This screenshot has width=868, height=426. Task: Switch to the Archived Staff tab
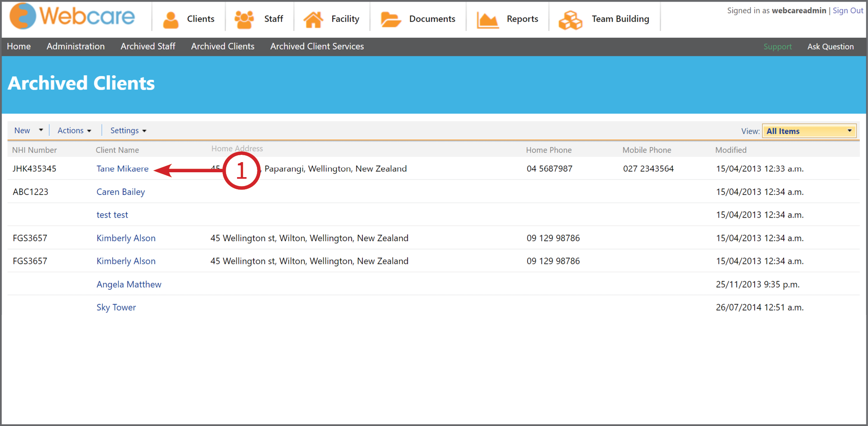click(148, 46)
